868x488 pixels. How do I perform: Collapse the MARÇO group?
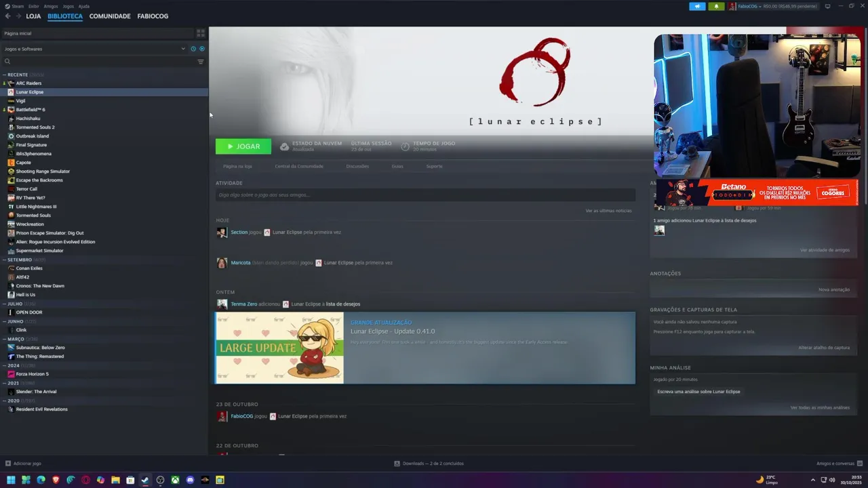pos(4,339)
